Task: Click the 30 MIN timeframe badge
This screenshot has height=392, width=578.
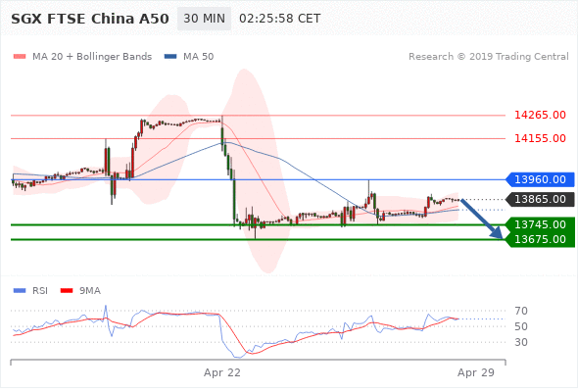Action: point(204,19)
